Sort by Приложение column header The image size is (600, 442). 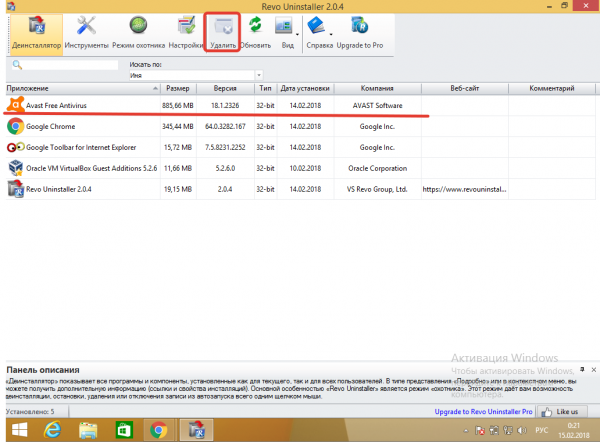point(83,88)
